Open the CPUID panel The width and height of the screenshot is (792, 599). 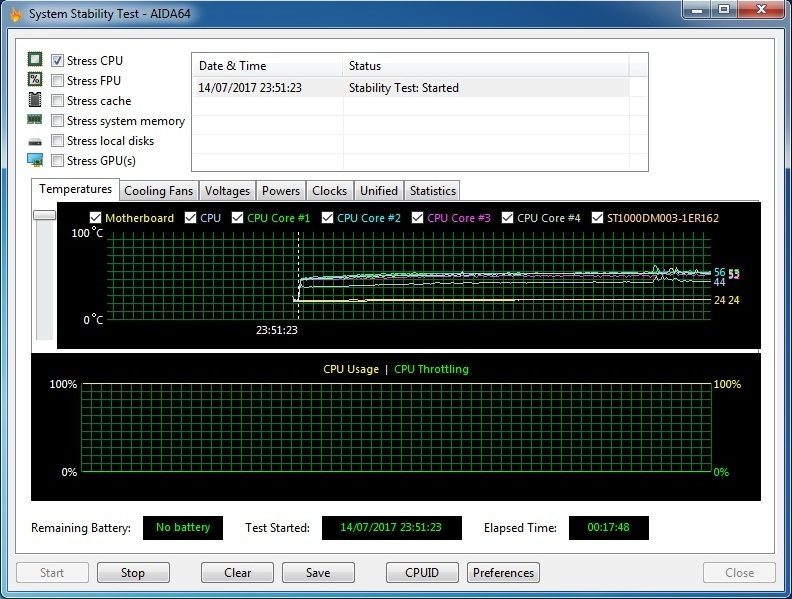click(x=422, y=573)
